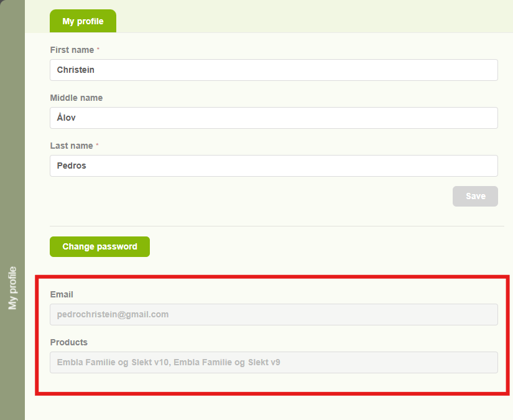Click the red asterisk beside Last name
This screenshot has height=420, width=513.
(97, 145)
